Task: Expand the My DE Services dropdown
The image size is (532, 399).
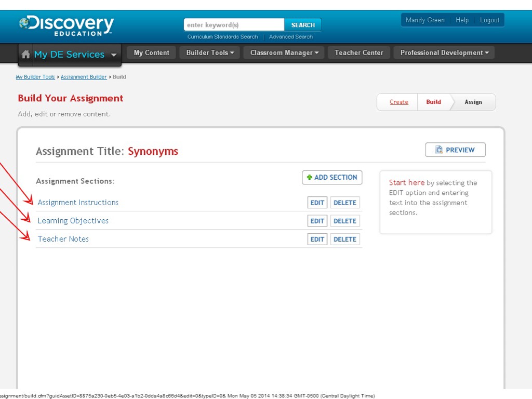Action: coord(114,55)
